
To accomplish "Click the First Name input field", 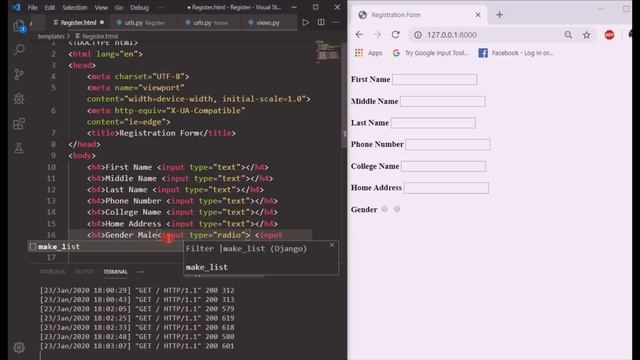I will click(434, 79).
